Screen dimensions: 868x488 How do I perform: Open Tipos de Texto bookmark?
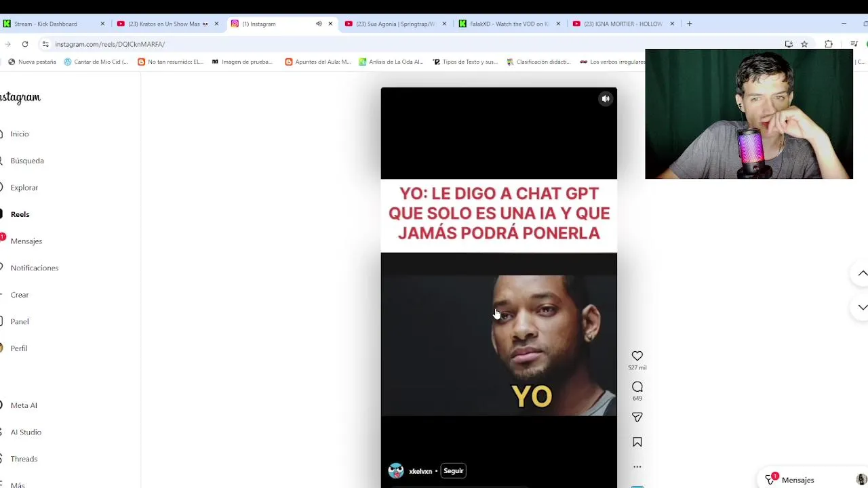pyautogui.click(x=465, y=62)
